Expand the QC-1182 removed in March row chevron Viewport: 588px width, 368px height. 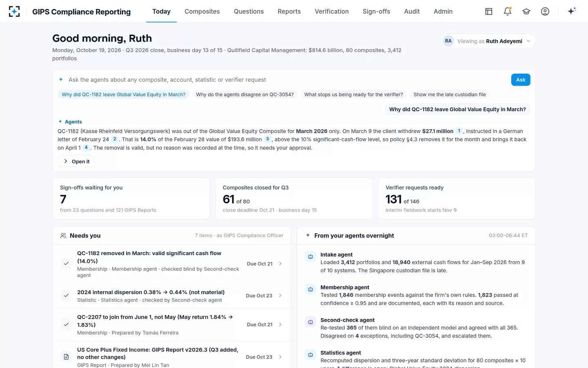280,264
